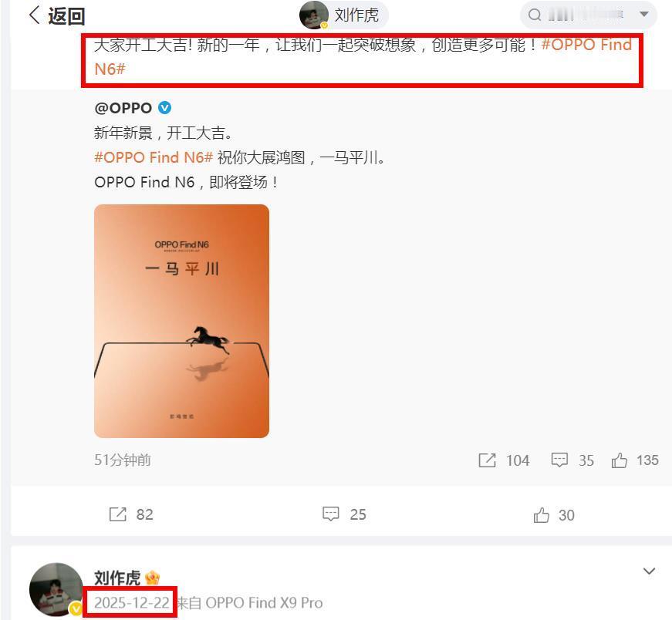Like the post with 30 likes
This screenshot has height=620, width=672.
[x=542, y=514]
